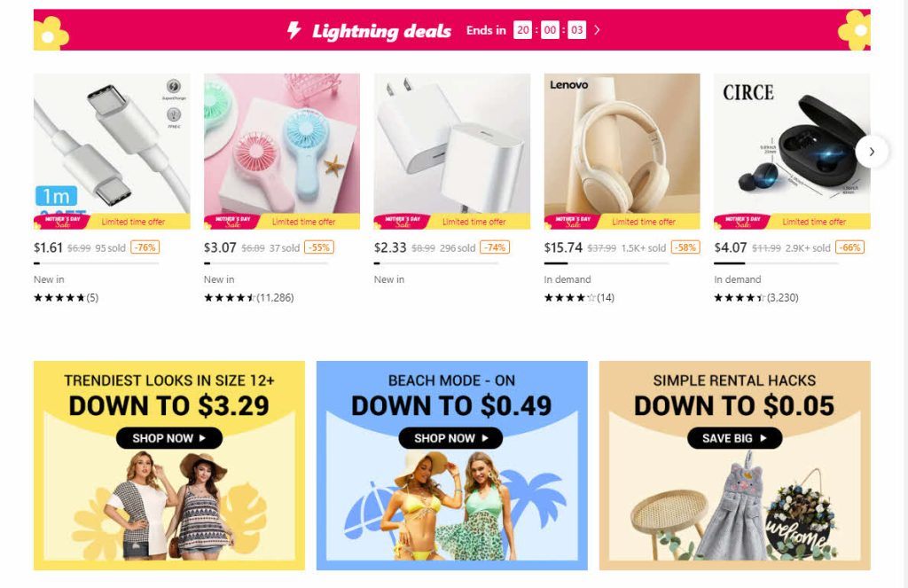Viewport: 908px width, 588px height.
Task: Click the Lightning deals title text
Action: coord(381,31)
